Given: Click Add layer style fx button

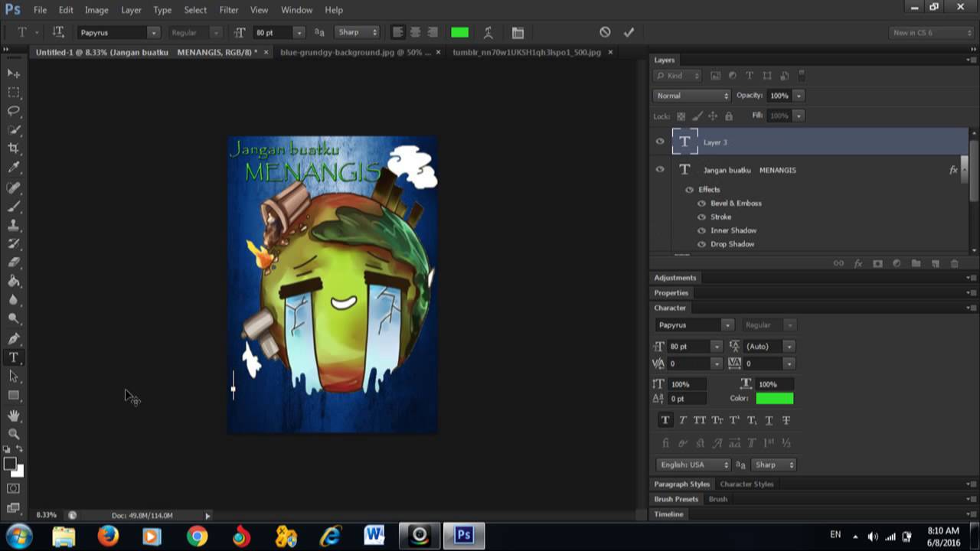Looking at the screenshot, I should pos(858,263).
